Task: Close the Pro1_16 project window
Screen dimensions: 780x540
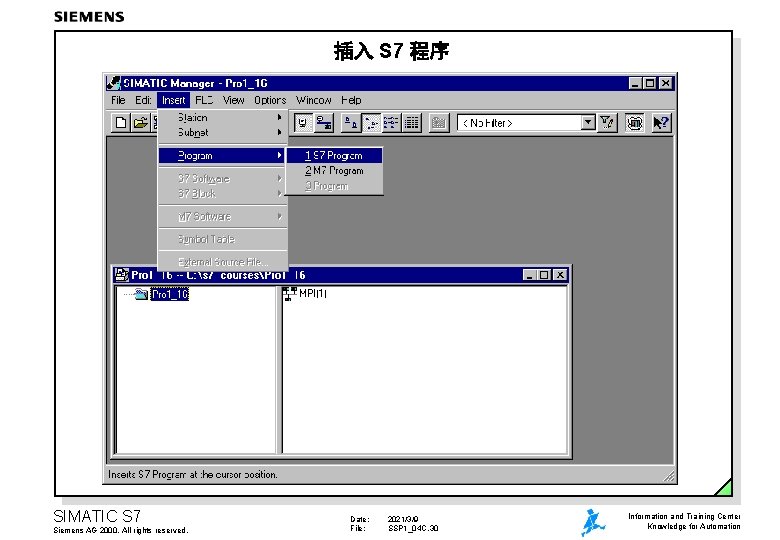Action: [x=560, y=274]
